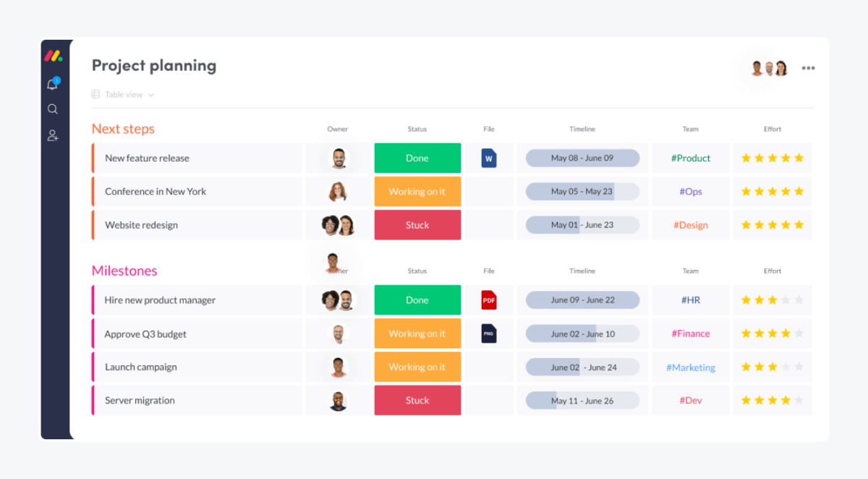Open the PNG file on Approve Q3 budget

pyautogui.click(x=489, y=333)
